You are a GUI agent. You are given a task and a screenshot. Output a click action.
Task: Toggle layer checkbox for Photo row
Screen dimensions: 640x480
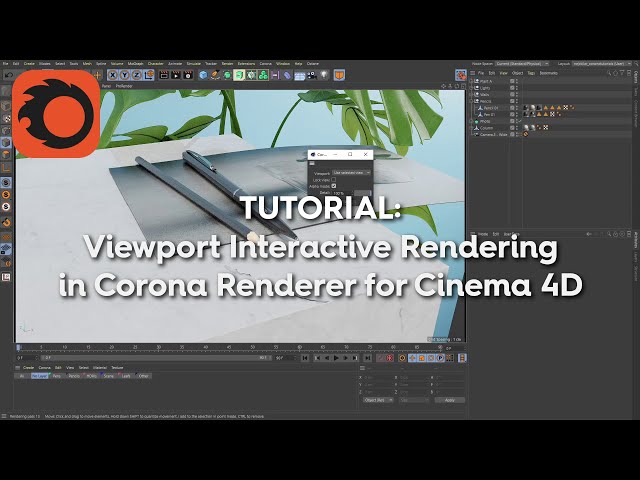512,121
